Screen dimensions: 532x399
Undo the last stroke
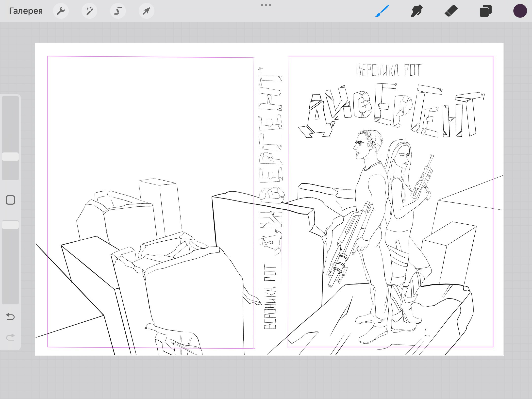(x=10, y=316)
